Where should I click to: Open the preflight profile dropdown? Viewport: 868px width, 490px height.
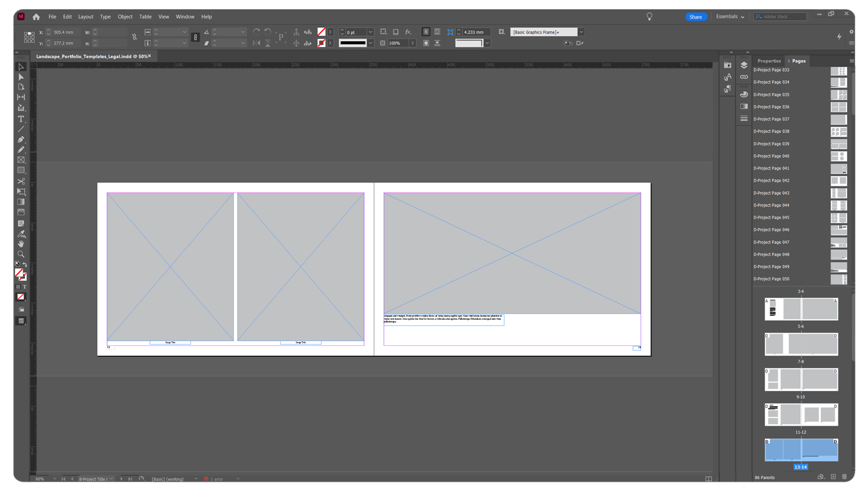[196, 479]
